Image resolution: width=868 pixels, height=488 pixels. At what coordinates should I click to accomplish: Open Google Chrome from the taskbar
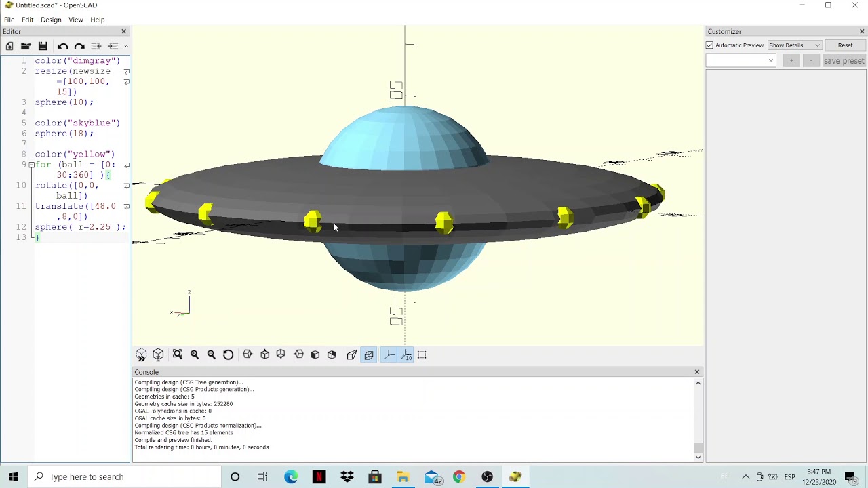click(459, 476)
